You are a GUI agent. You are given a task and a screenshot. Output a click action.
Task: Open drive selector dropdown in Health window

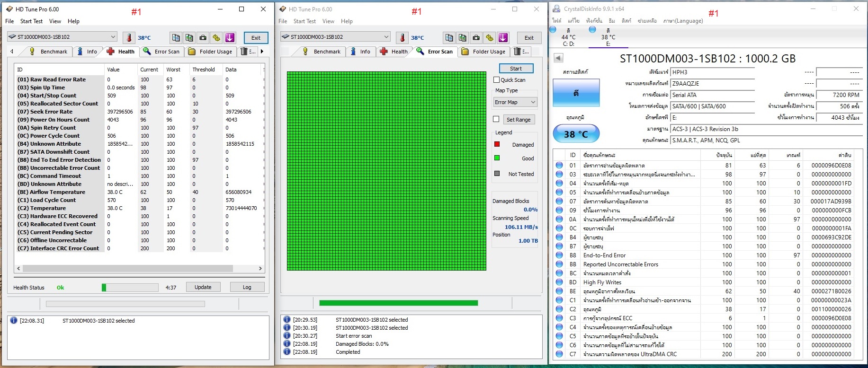(62, 36)
